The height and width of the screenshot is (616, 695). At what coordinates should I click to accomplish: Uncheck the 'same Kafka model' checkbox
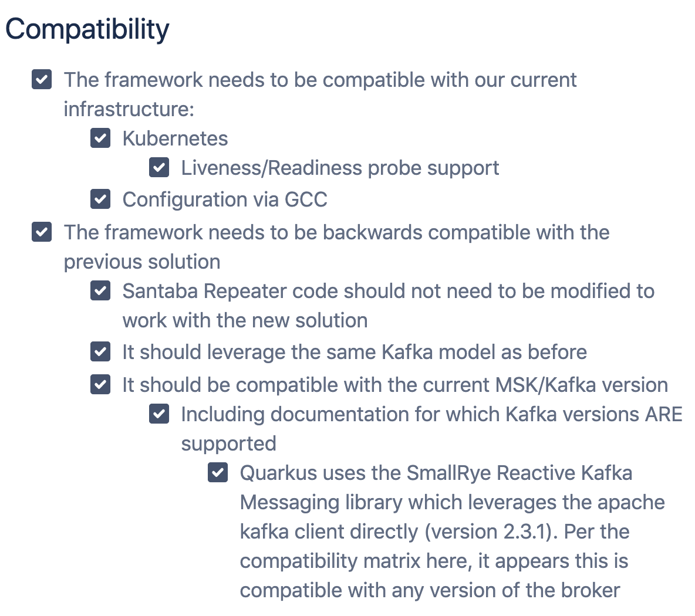point(100,351)
